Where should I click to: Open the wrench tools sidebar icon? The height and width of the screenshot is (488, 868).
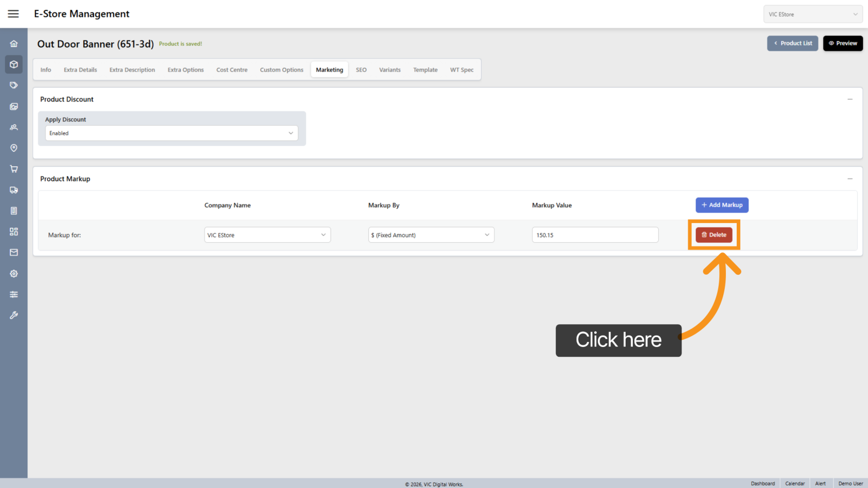click(x=14, y=315)
